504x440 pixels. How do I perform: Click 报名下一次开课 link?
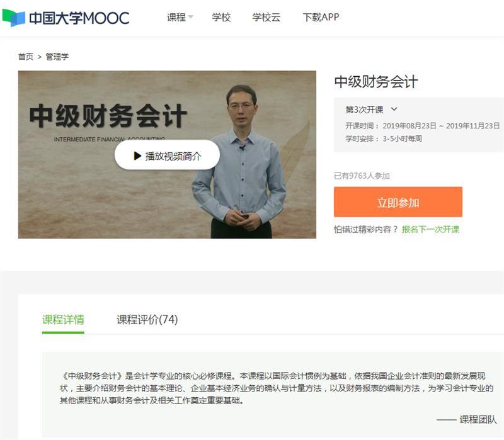click(x=430, y=229)
